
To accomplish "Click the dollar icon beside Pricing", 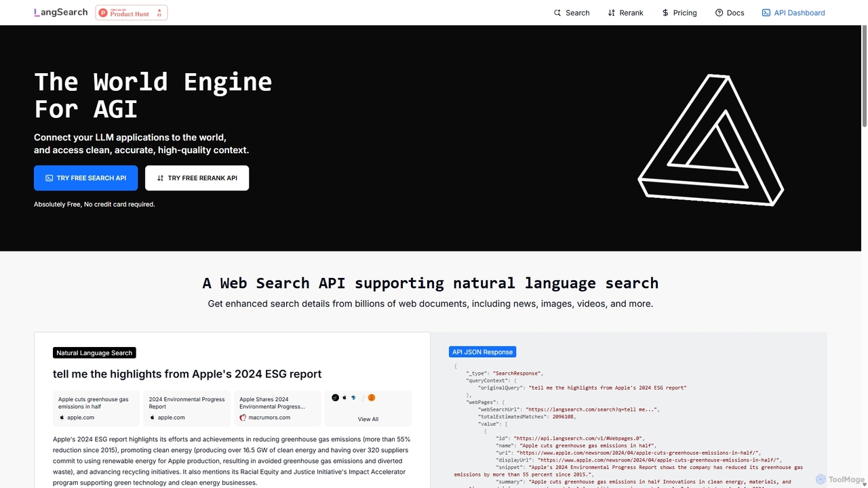I will 665,13.
